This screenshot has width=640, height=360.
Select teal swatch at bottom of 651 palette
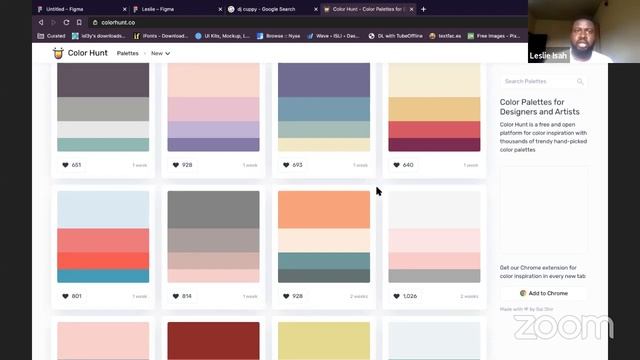click(103, 144)
